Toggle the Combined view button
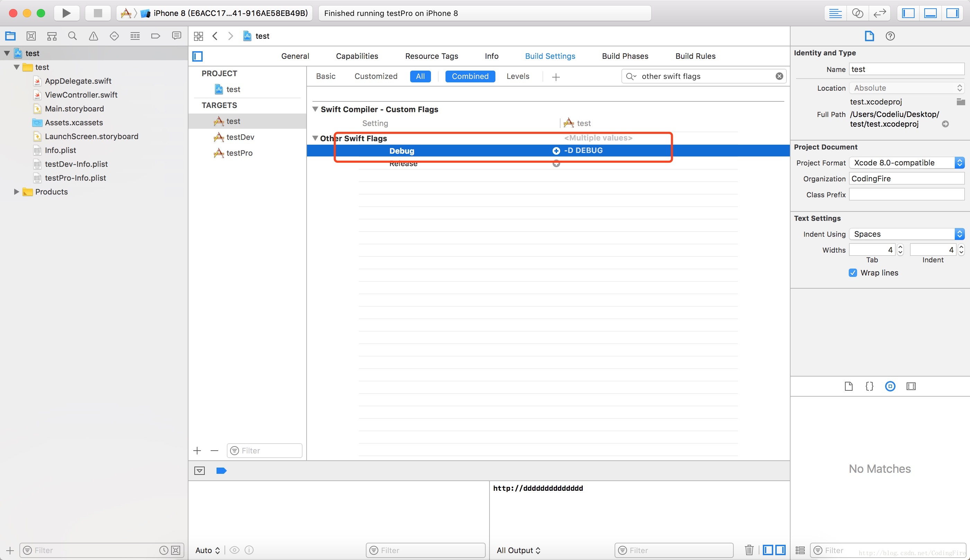The height and width of the screenshot is (560, 970). pyautogui.click(x=469, y=76)
